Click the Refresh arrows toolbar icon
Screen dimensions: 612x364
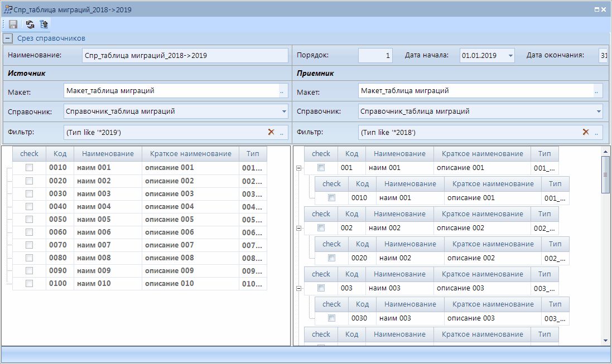click(30, 24)
